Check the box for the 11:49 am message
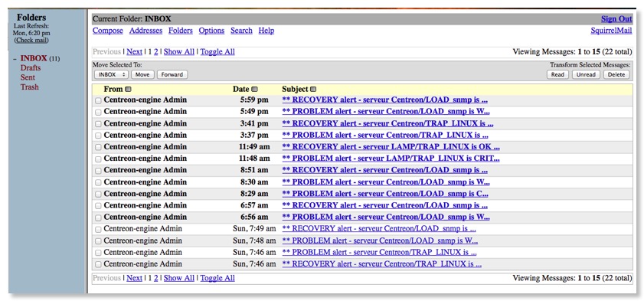This screenshot has height=301, width=644. 98,147
